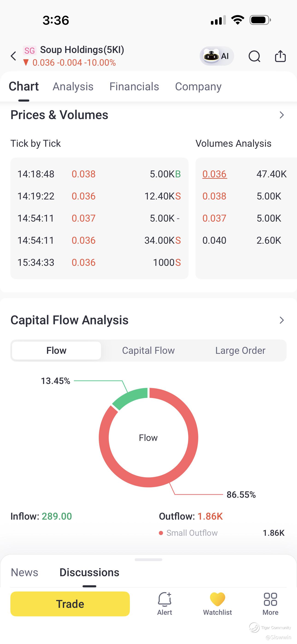
Task: Switch to Capital Flow segment
Action: point(148,351)
